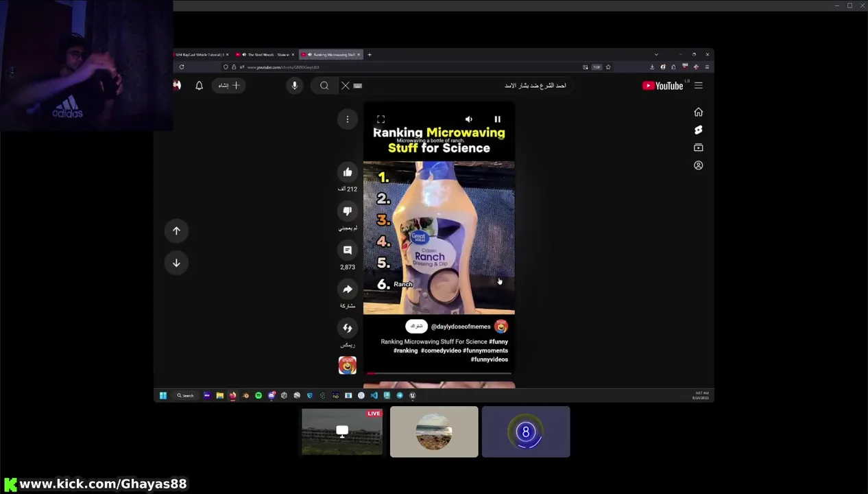Open the #comedyvideo hashtag
The height and width of the screenshot is (494, 868).
(x=441, y=351)
